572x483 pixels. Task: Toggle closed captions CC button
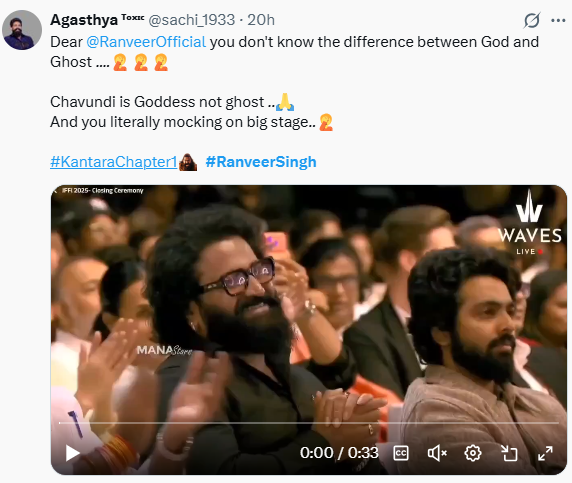401,453
